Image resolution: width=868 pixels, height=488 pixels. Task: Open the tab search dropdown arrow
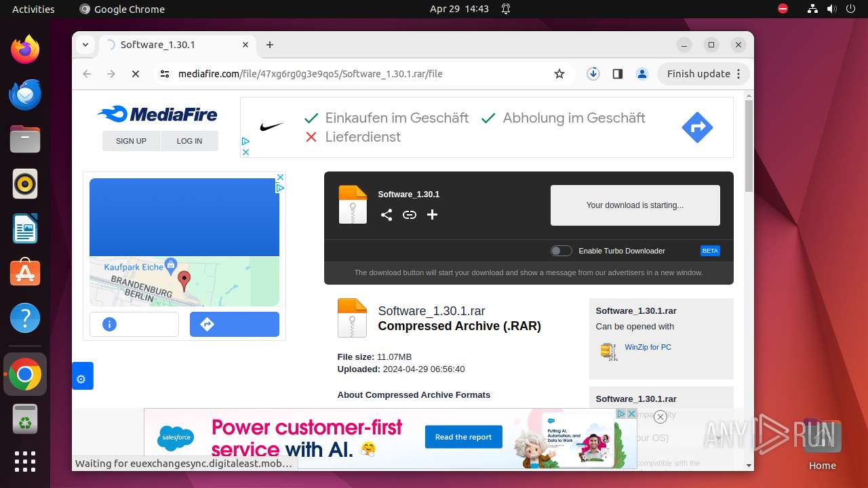pyautogui.click(x=85, y=45)
